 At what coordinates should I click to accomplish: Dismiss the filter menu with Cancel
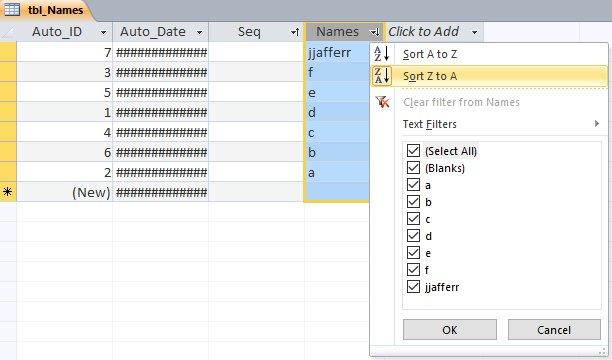pos(554,330)
